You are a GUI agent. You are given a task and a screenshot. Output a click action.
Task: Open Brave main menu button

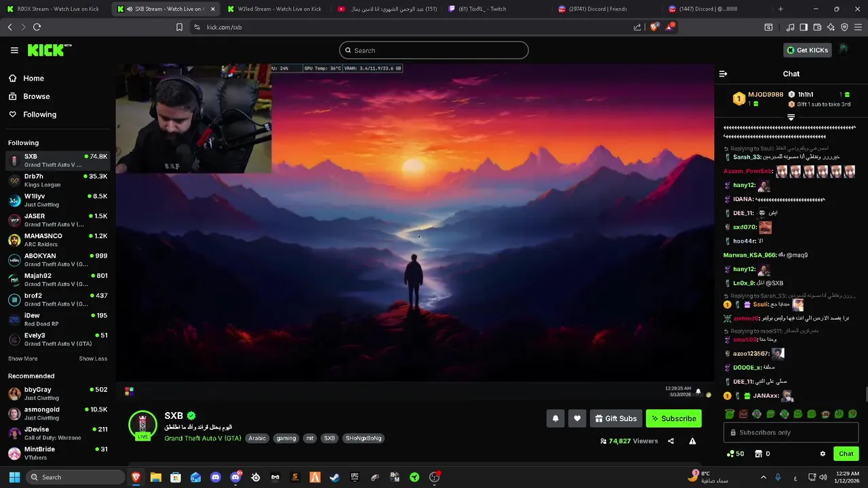(859, 27)
